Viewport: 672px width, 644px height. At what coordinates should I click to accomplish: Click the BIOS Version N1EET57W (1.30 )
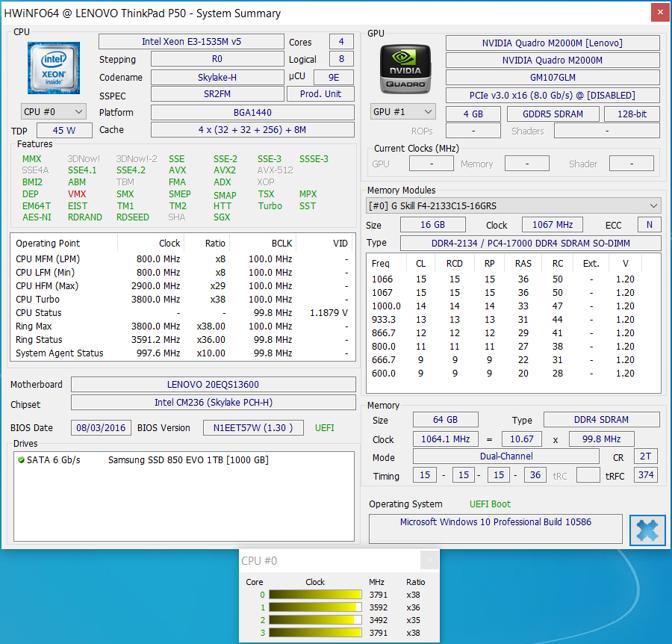click(253, 428)
